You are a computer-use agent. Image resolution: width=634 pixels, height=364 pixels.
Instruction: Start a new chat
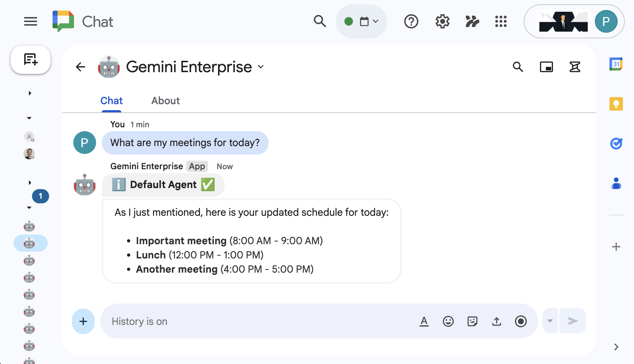click(31, 60)
